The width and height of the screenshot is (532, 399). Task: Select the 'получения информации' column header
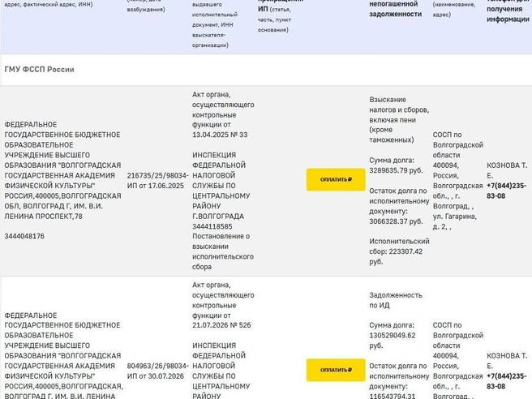tap(508, 15)
